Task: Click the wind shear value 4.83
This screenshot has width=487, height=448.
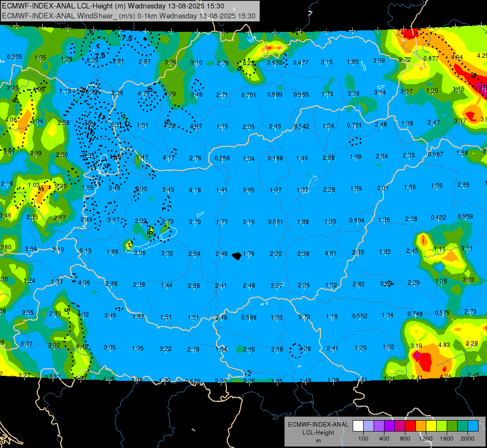Action: 444,344
